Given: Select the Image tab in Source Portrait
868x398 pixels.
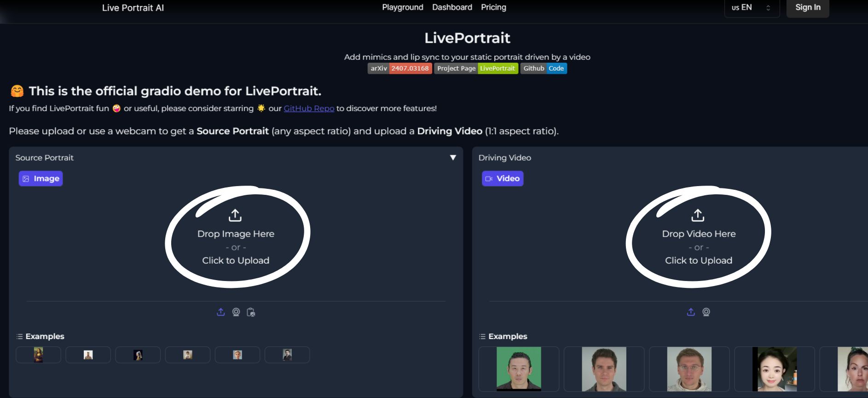Looking at the screenshot, I should point(41,179).
